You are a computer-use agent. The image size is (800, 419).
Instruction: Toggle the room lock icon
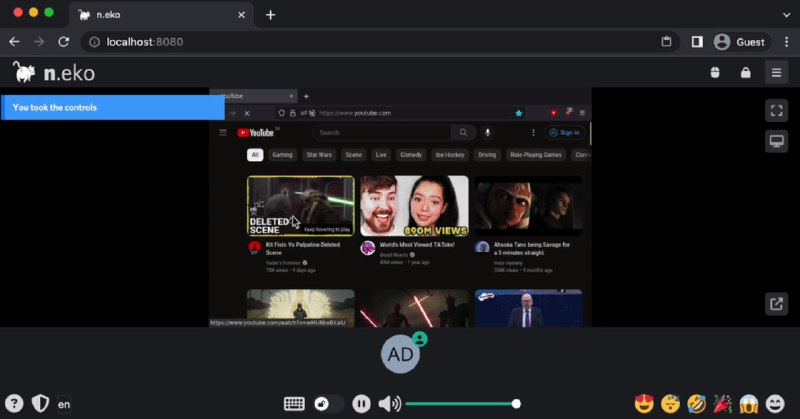click(745, 72)
